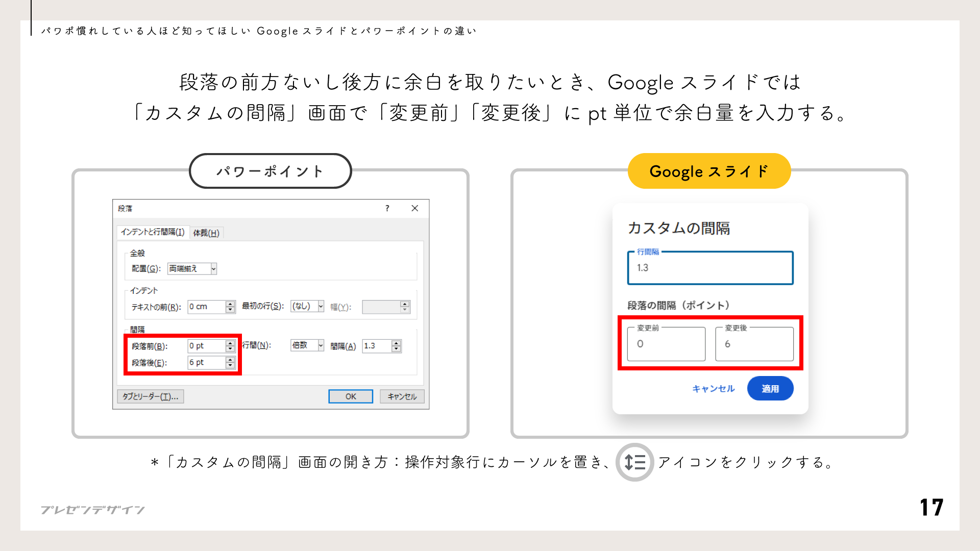This screenshot has height=551, width=980.
Task: Switch to インデントと行間隔 tab
Action: point(153,232)
